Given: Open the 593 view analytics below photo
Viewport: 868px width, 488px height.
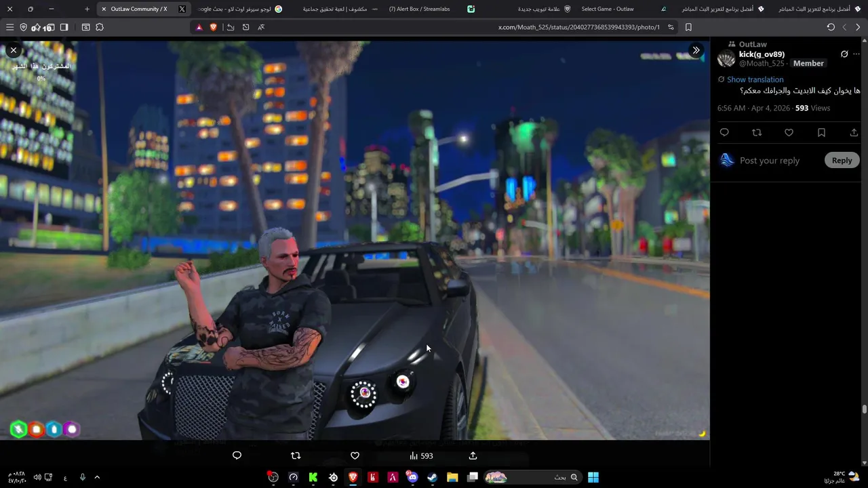Looking at the screenshot, I should (x=421, y=455).
